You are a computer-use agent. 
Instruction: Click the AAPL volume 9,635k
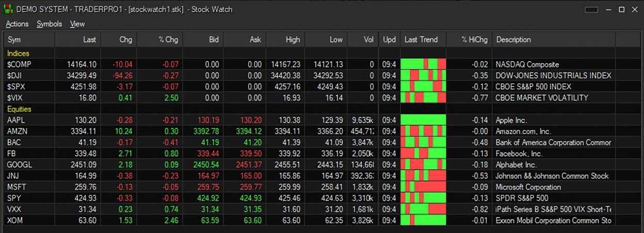pyautogui.click(x=362, y=120)
